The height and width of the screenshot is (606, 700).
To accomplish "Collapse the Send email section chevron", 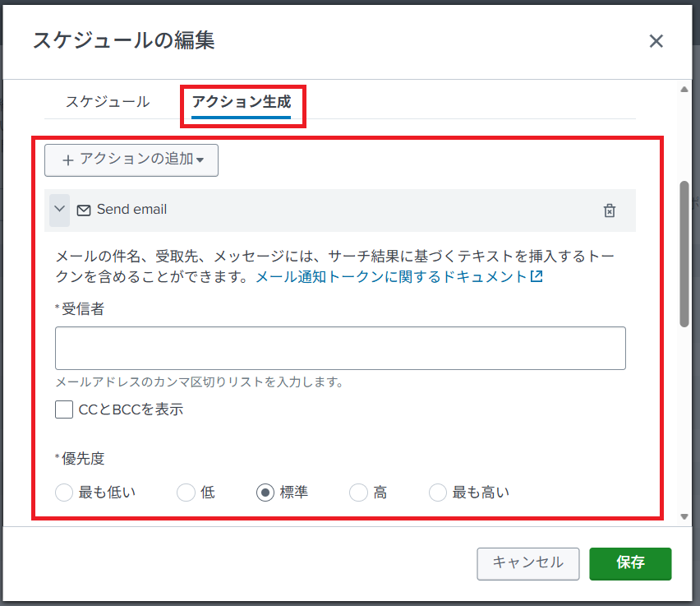I will pyautogui.click(x=59, y=210).
